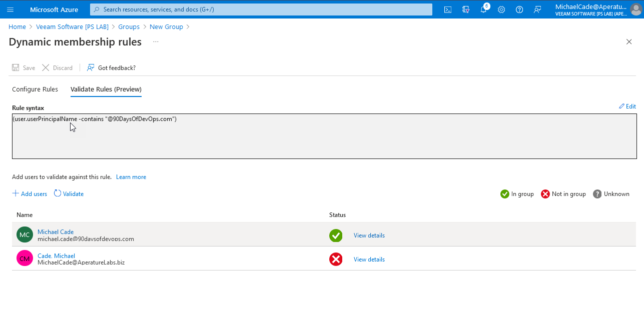Viewport: 644px width, 309px height.
Task: Click Add users button
Action: pyautogui.click(x=30, y=193)
